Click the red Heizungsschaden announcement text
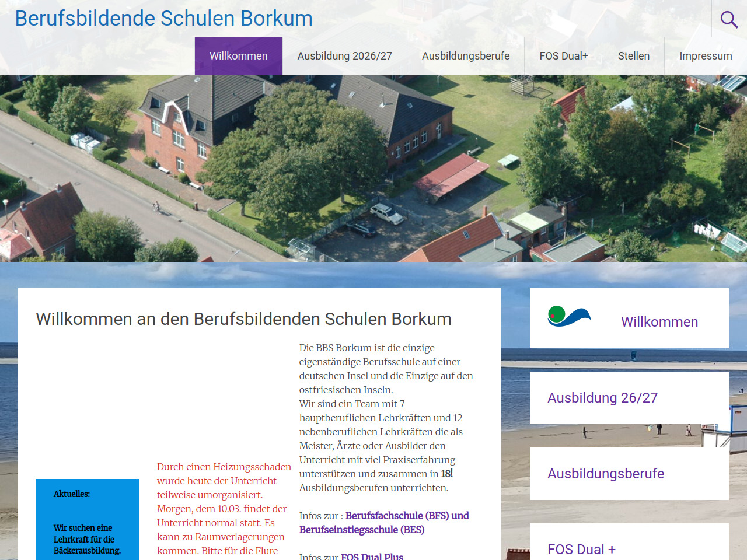The image size is (747, 560). click(224, 508)
